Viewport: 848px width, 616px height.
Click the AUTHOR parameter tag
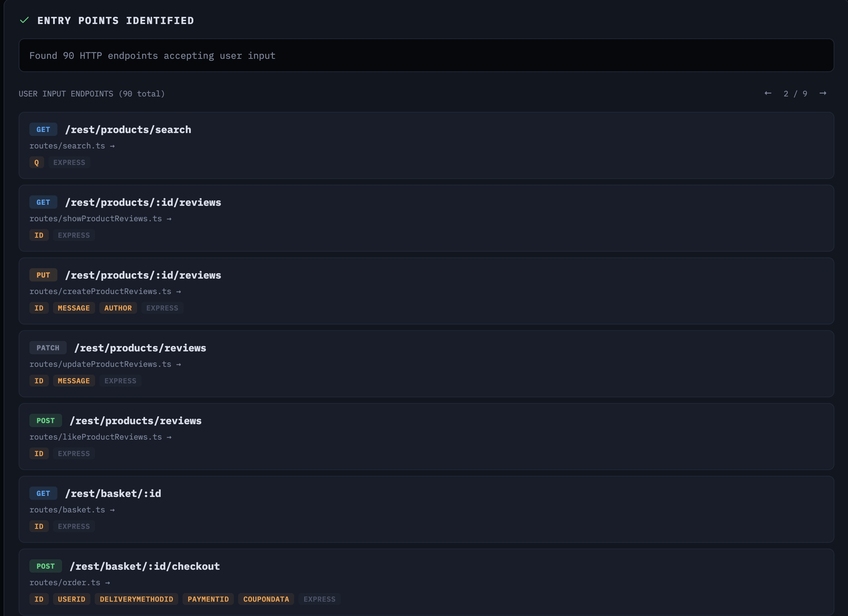[118, 308]
